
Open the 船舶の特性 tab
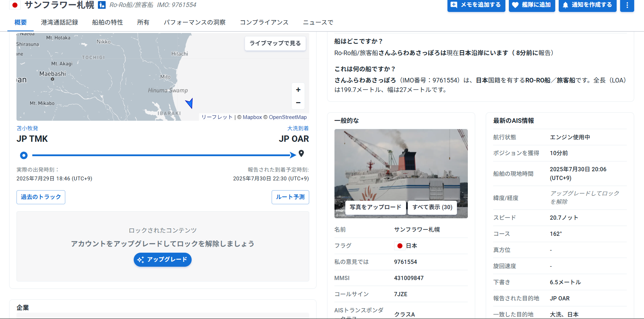[x=108, y=22]
